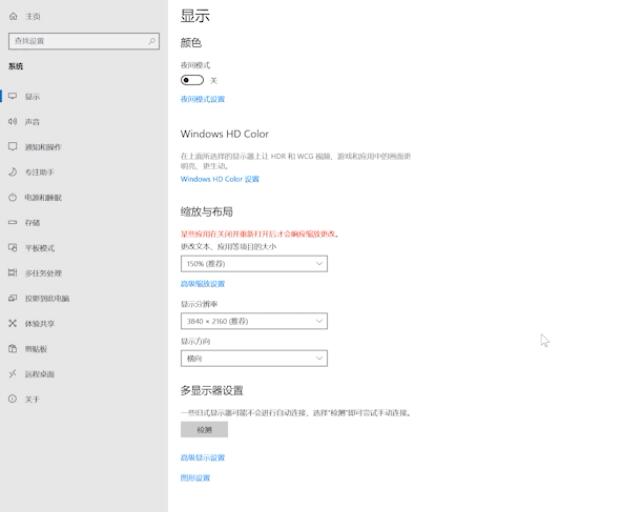Toggle the Night light (夜间模式) switch
This screenshot has width=628, height=512.
pos(192,80)
